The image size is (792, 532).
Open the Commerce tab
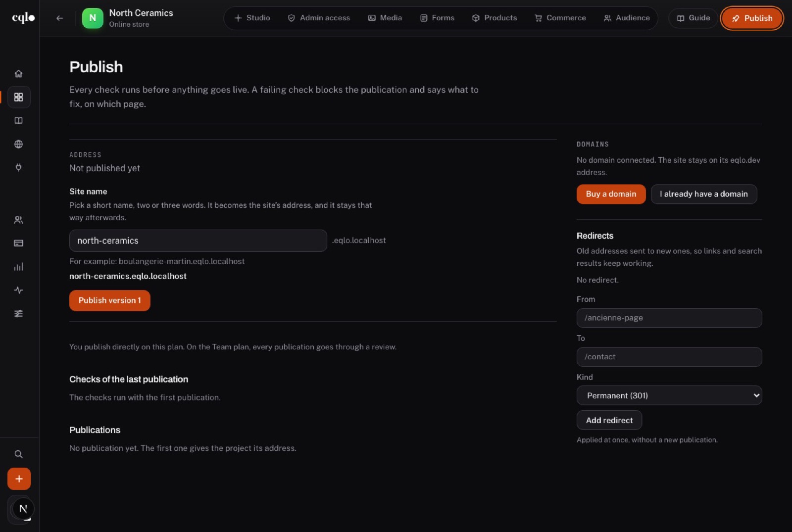pyautogui.click(x=560, y=18)
